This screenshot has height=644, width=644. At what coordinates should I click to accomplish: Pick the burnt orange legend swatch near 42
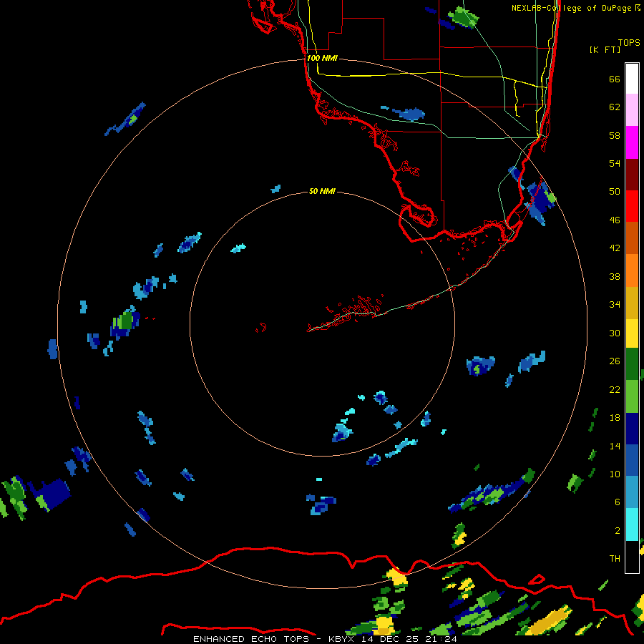click(x=632, y=238)
